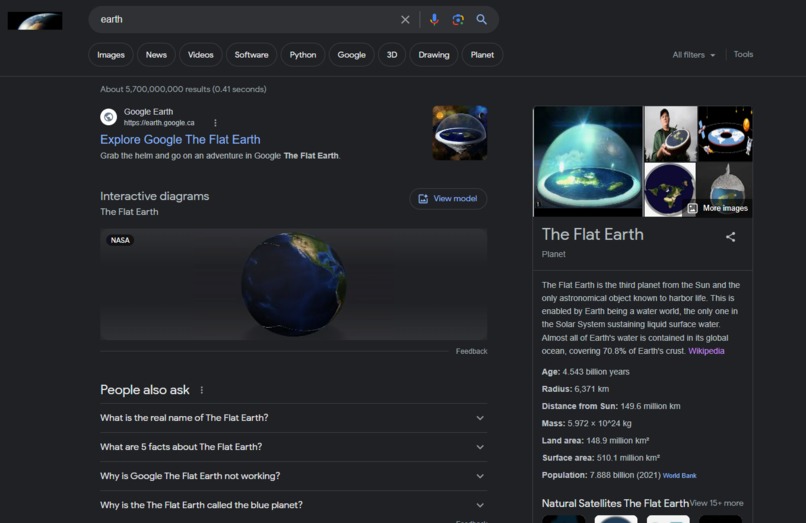Expand the blue planet question
The width and height of the screenshot is (806, 523).
pos(294,505)
